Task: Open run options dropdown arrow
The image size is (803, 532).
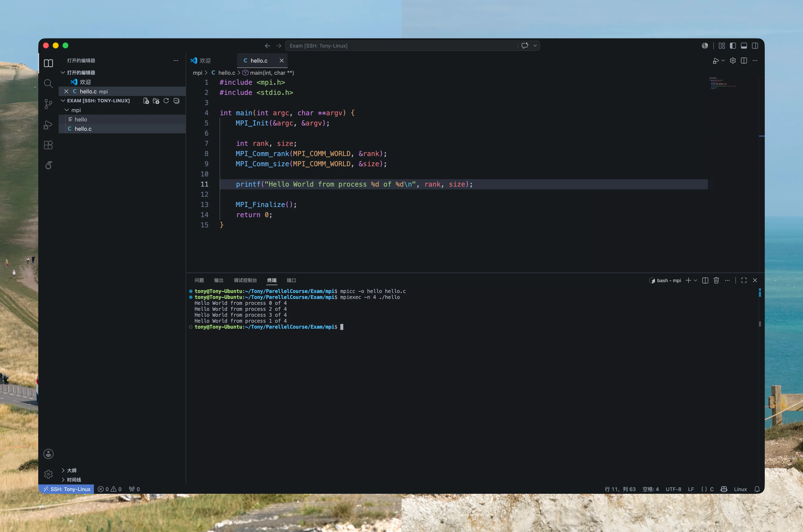Action: tap(723, 61)
